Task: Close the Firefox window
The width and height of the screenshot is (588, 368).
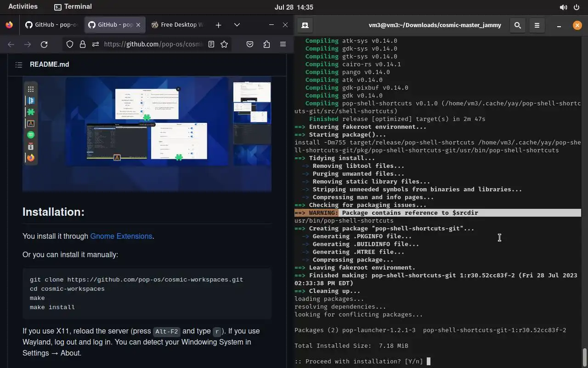Action: (x=285, y=25)
